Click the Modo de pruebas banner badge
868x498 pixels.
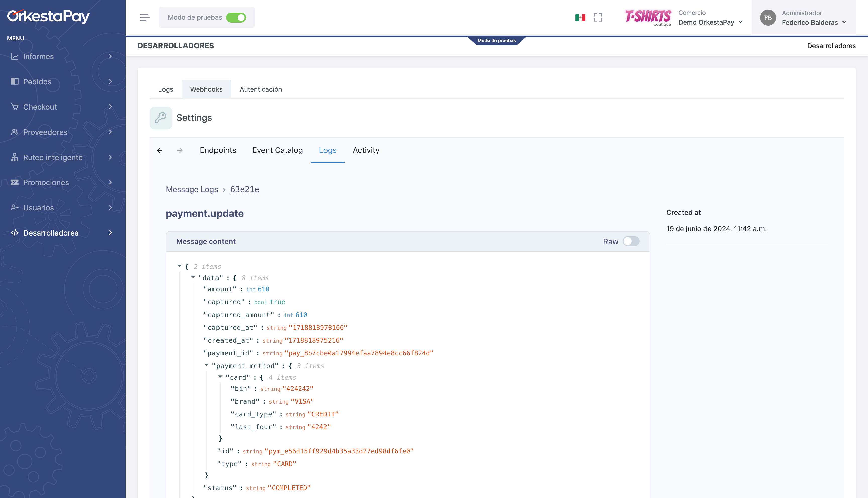[497, 40]
